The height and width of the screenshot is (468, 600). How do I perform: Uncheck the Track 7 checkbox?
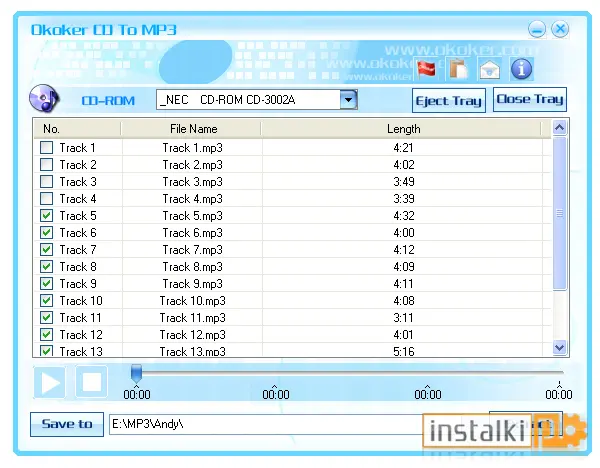point(47,249)
